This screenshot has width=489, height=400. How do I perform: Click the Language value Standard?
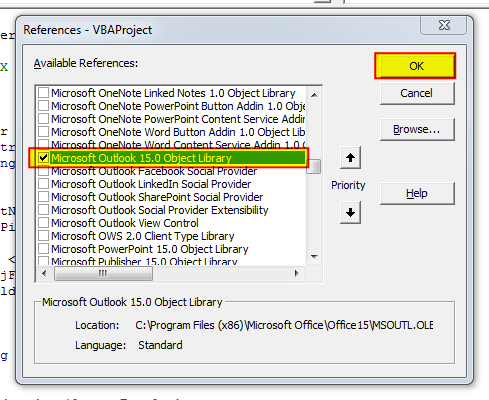point(160,345)
